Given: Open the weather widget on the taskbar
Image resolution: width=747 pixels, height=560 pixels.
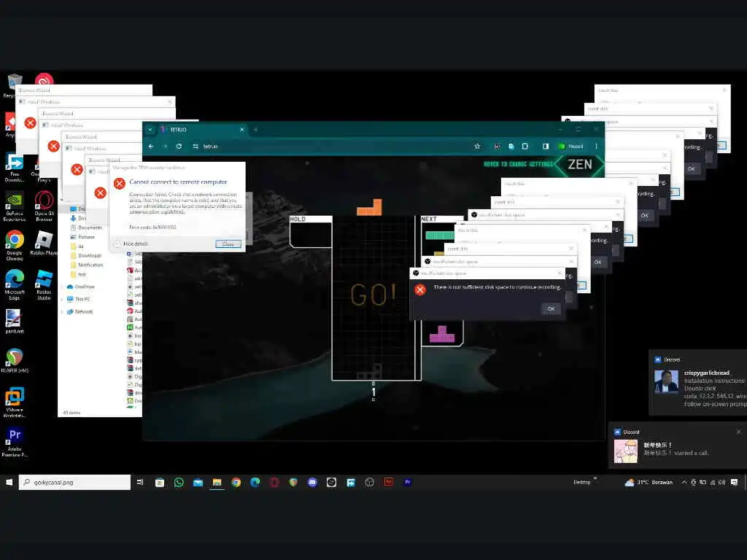Looking at the screenshot, I should pyautogui.click(x=649, y=483).
